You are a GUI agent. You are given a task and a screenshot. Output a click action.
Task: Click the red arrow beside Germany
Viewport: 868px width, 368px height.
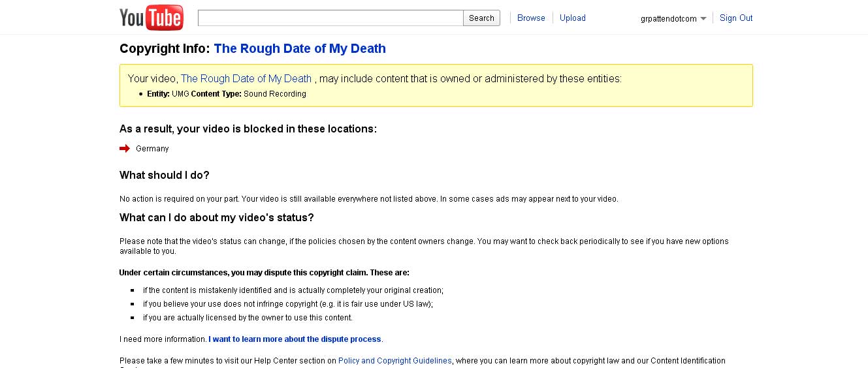point(125,149)
